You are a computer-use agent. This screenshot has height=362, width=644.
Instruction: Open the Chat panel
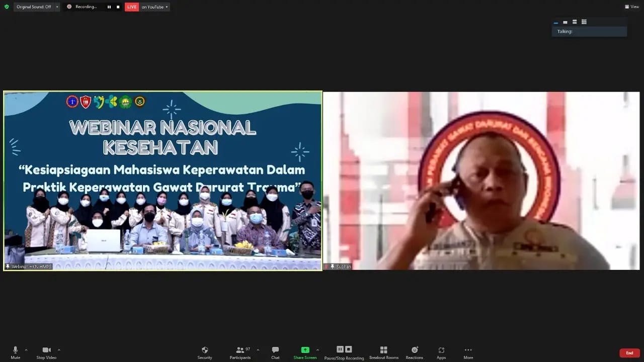275,352
